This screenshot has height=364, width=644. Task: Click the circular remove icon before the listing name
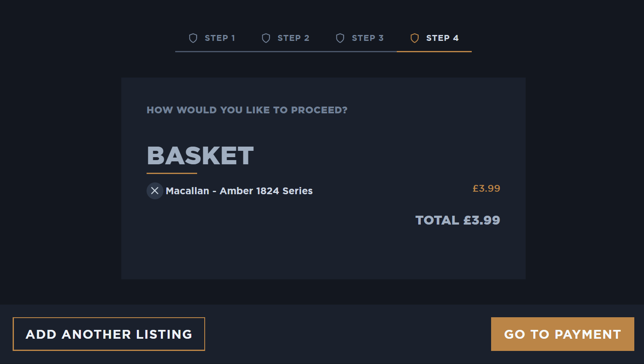pos(155,191)
